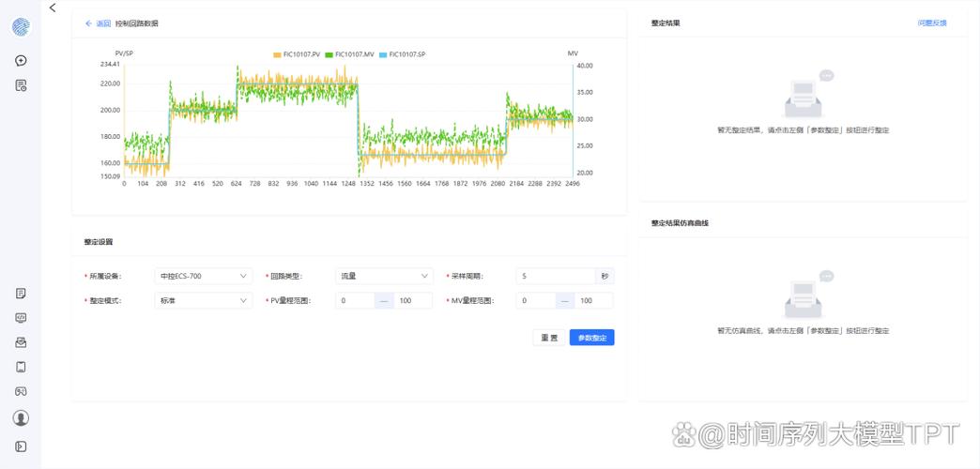The image size is (980, 469).
Task: Click the 整定设置 section heading
Action: (x=99, y=242)
